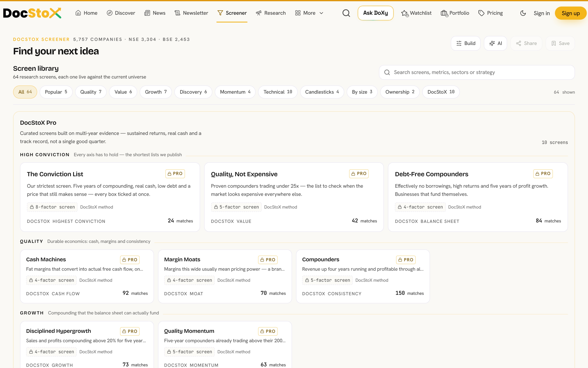
Task: Filter screens by Quality
Action: 91,92
